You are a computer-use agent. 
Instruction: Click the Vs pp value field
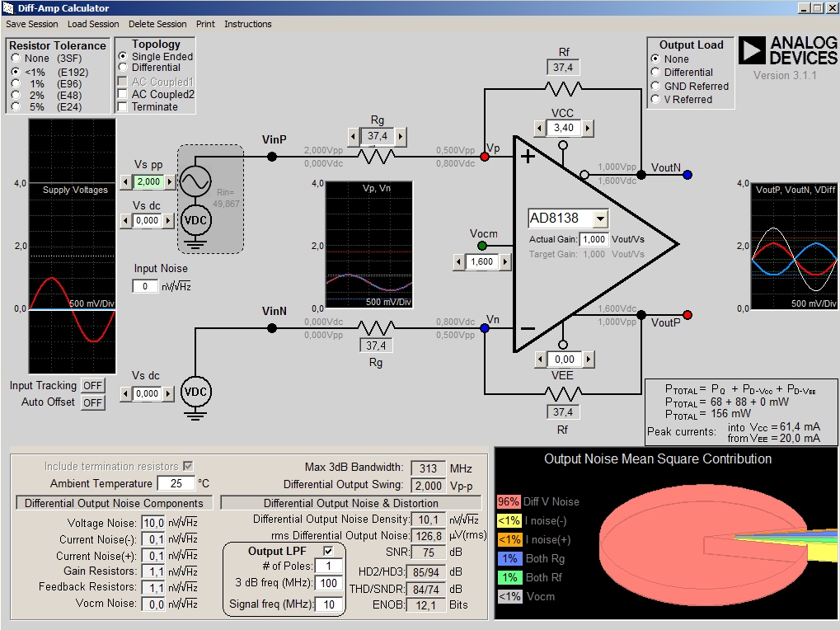click(148, 181)
